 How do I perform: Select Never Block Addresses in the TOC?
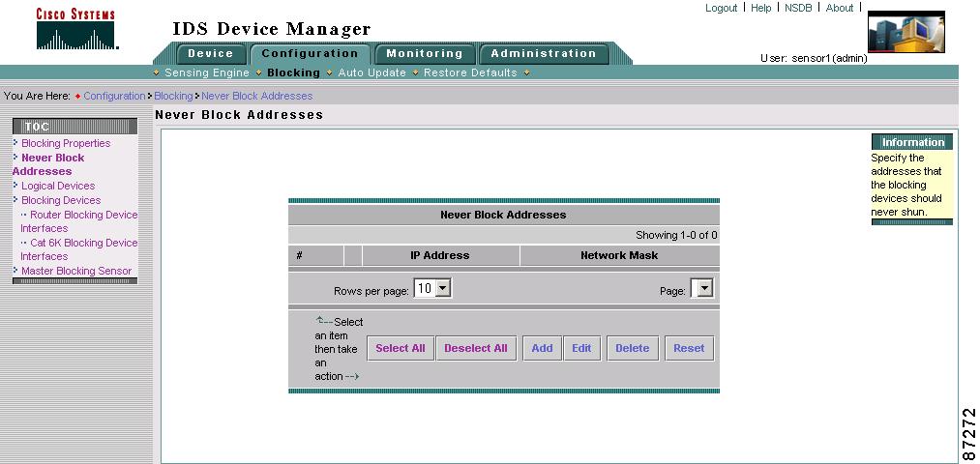[48, 165]
